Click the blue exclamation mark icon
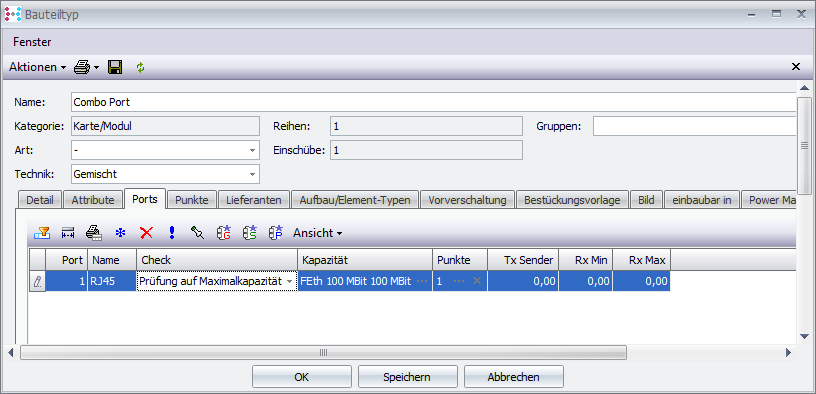This screenshot has width=816, height=394. (x=172, y=233)
